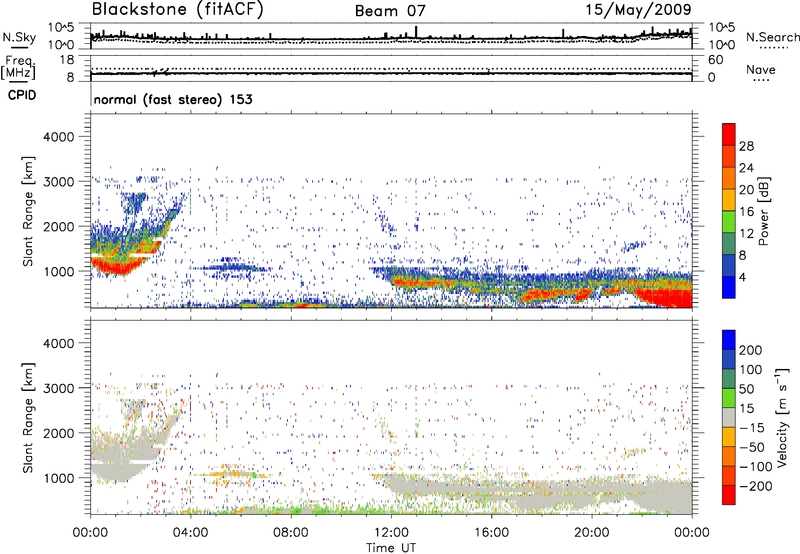Click the red high-power echo near 23:00 UT
This screenshot has height=554, width=800.
668,297
